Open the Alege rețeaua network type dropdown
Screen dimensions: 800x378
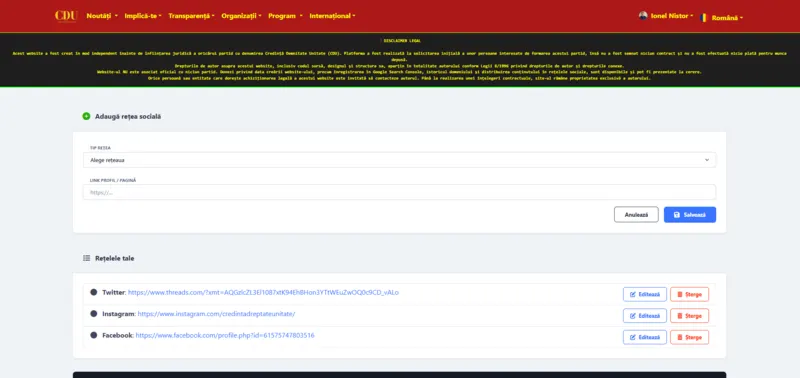point(399,160)
